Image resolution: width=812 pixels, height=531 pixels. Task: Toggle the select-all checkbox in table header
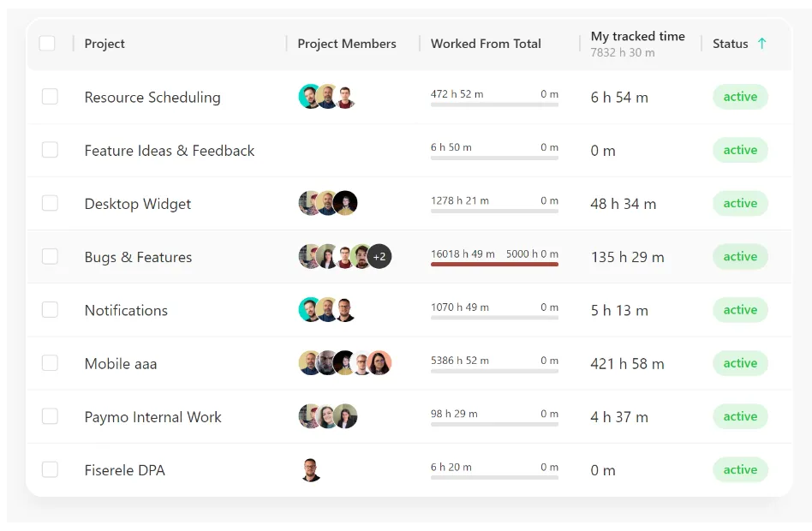pos(47,43)
